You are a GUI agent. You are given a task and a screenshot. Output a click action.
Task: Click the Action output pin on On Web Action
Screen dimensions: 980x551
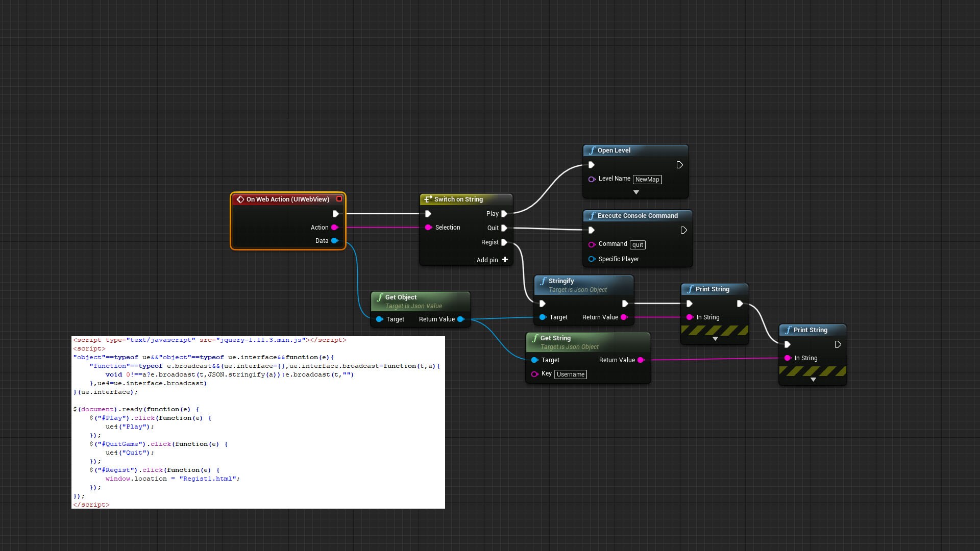click(335, 228)
